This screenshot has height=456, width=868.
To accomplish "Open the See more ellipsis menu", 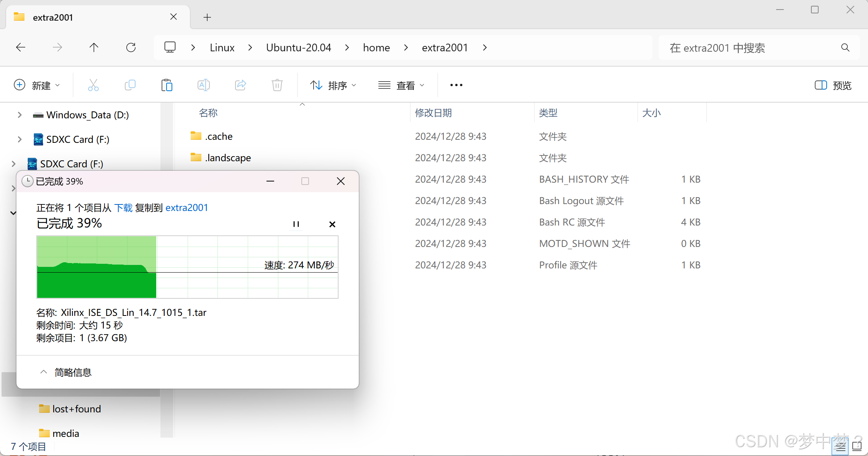I will [456, 85].
